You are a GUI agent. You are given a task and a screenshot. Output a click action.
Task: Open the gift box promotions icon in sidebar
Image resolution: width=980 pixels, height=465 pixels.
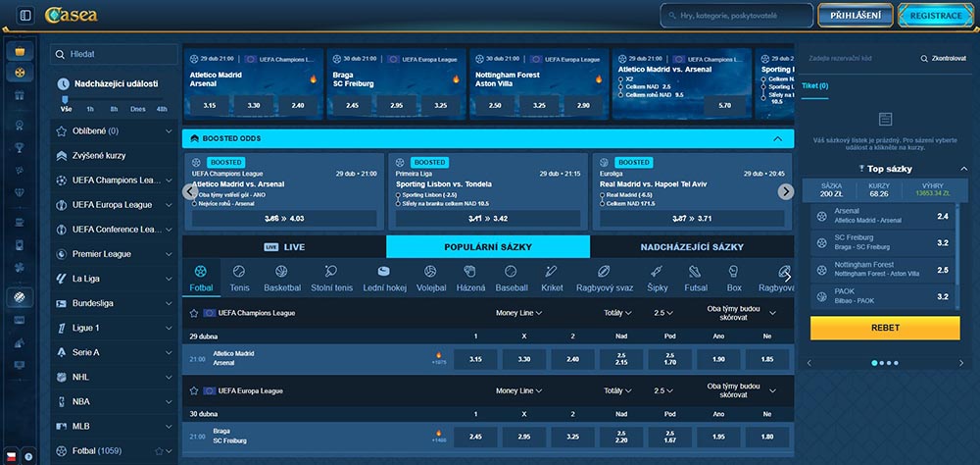pyautogui.click(x=20, y=95)
